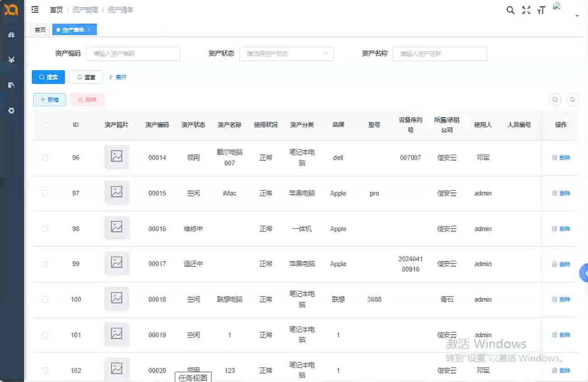The width and height of the screenshot is (588, 382).
Task: Hide search bar using round magnifier icon
Action: pyautogui.click(x=555, y=100)
